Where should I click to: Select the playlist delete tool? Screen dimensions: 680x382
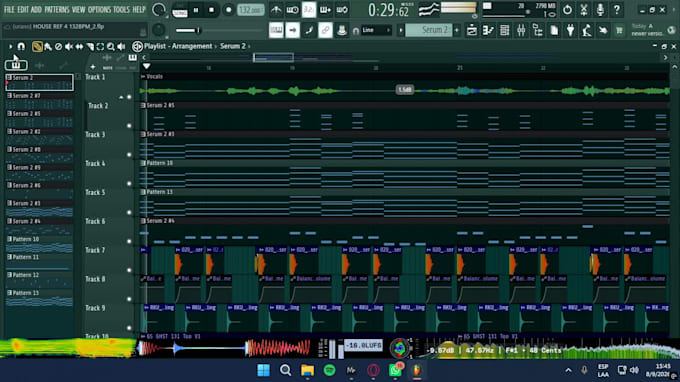[x=59, y=46]
